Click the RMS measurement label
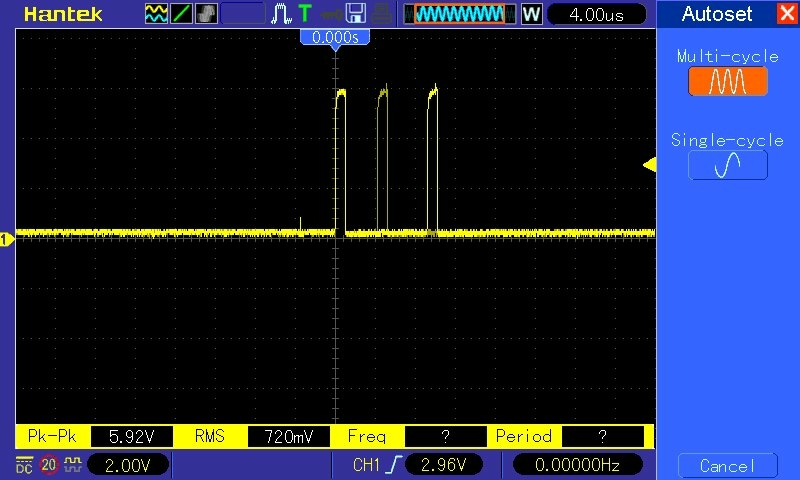This screenshot has height=480, width=800. point(210,436)
